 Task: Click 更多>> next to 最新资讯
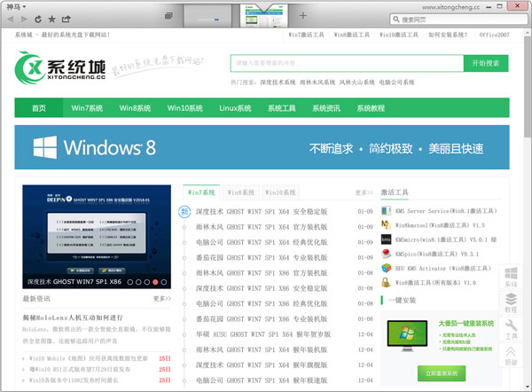[x=162, y=299]
